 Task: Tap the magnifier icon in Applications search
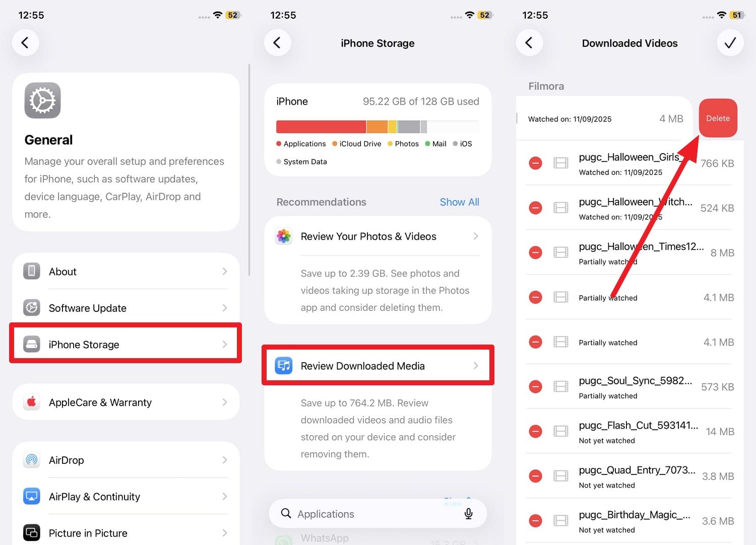(x=286, y=513)
